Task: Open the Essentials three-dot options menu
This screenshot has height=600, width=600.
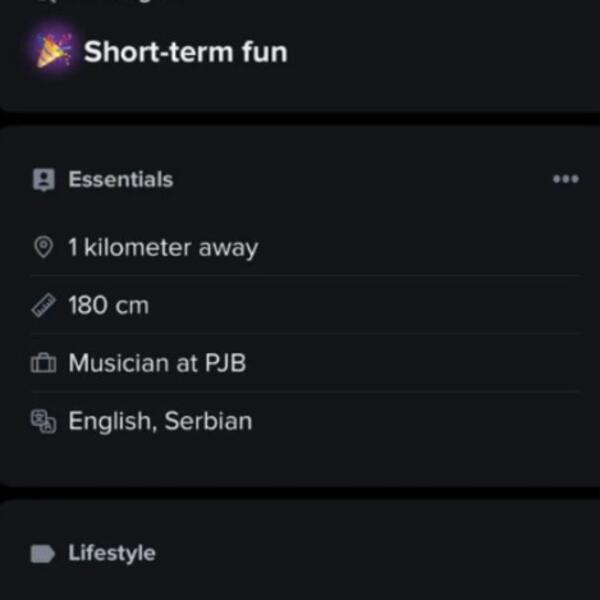Action: [565, 179]
